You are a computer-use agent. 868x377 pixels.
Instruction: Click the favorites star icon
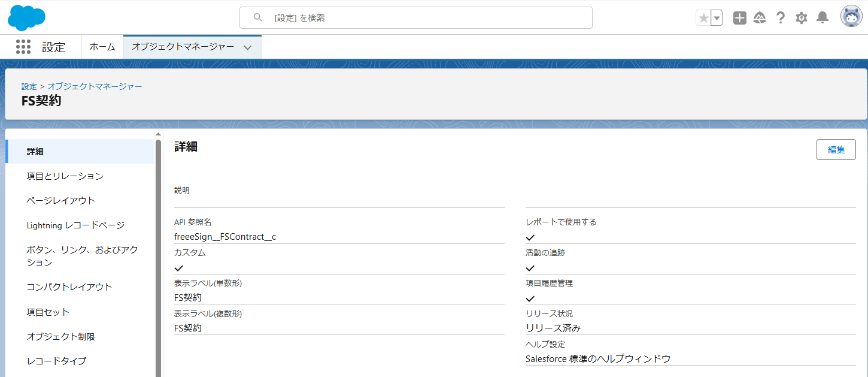(703, 18)
